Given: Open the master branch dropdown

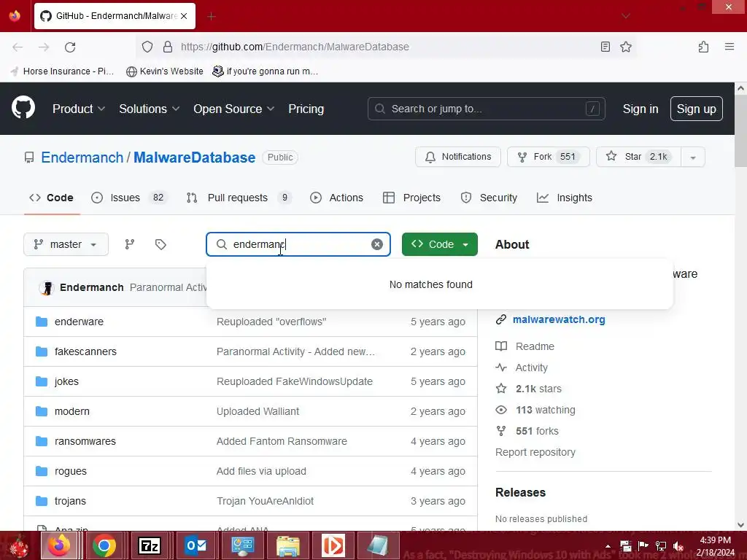Looking at the screenshot, I should point(66,244).
